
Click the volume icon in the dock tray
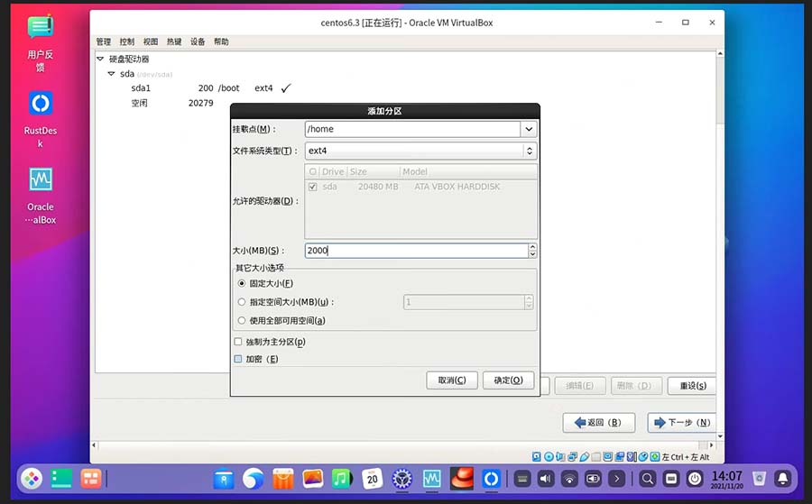(546, 479)
